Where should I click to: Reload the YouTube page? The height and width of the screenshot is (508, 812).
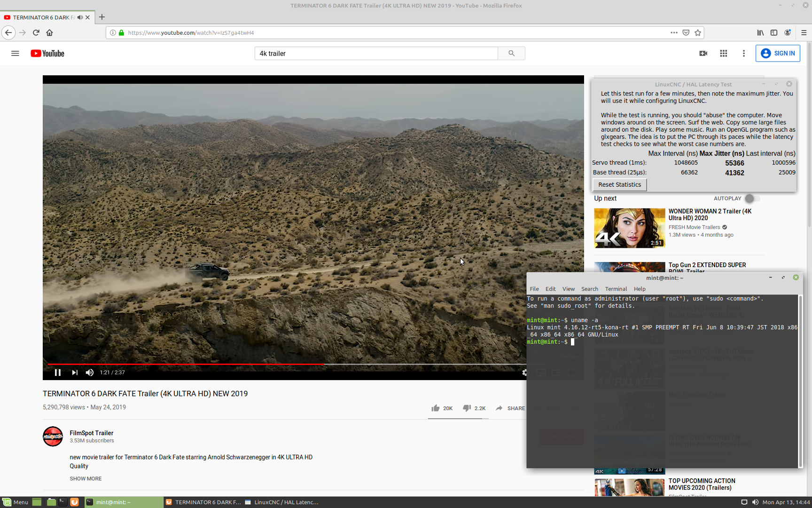tap(36, 32)
